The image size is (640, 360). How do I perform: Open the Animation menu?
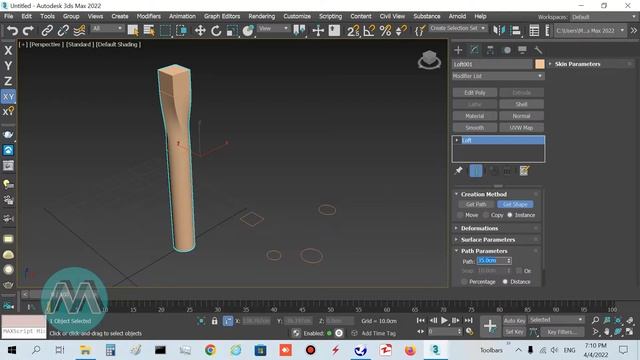coord(182,16)
